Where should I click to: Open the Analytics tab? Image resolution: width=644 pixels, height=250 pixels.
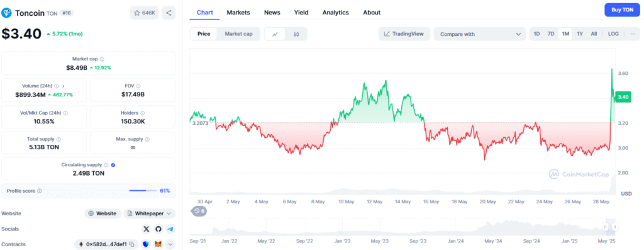[x=336, y=13]
